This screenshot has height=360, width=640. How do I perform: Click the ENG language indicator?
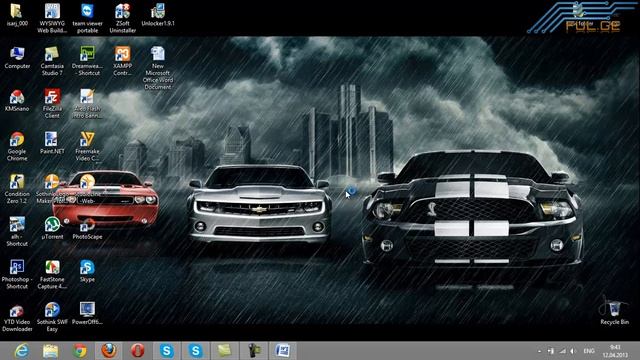[589, 351]
